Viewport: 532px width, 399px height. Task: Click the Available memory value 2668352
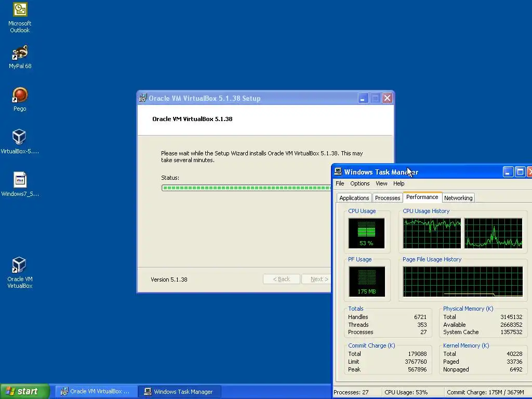coord(511,325)
